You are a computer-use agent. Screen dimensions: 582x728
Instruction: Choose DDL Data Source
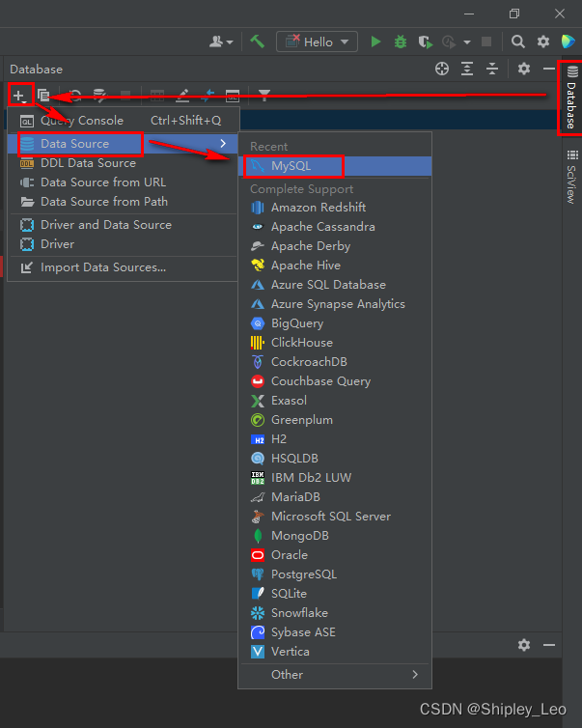[123, 163]
